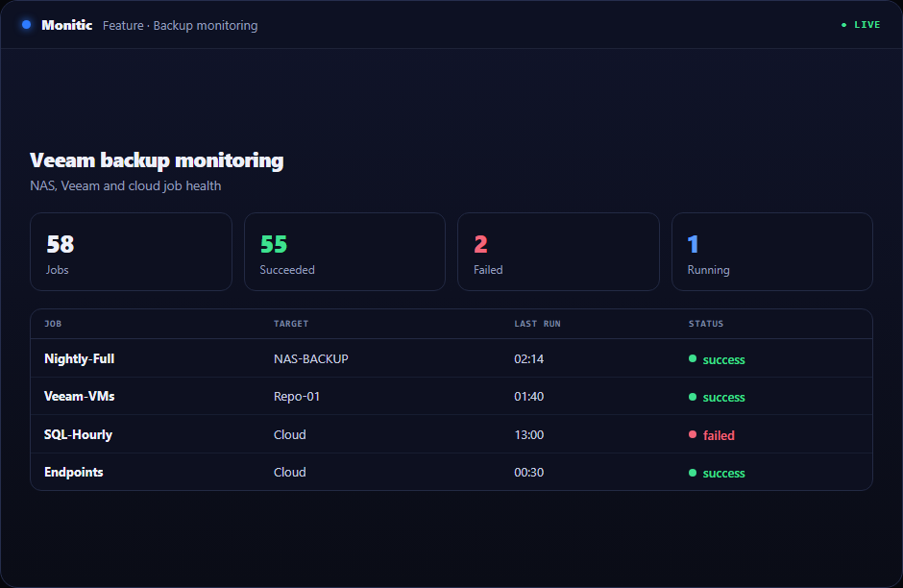Click the blue Monitic logo dot
Screen dimensions: 903x588
coord(26,25)
